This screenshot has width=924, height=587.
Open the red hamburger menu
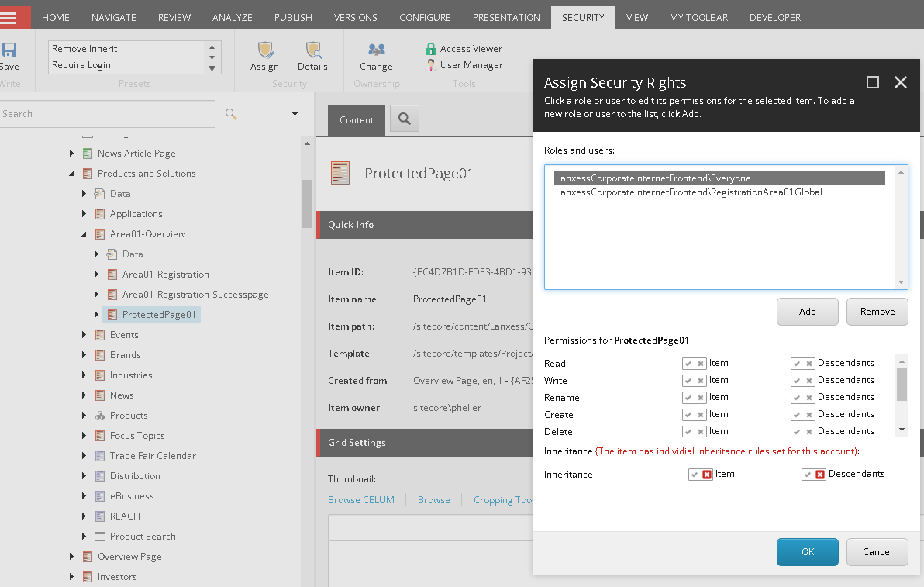pyautogui.click(x=11, y=18)
